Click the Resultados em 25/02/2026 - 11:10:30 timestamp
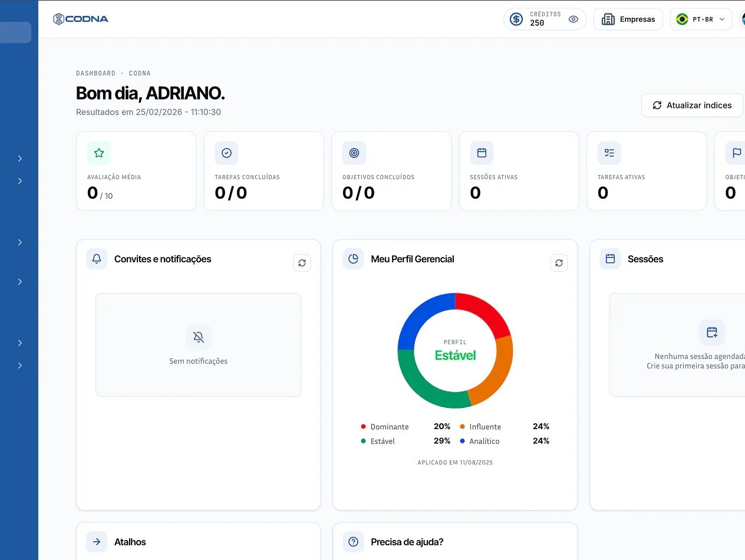The image size is (745, 560). (149, 112)
